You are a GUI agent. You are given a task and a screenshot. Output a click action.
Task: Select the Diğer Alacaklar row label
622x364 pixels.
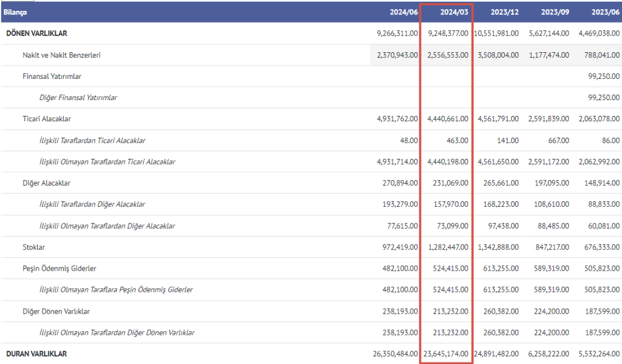(47, 183)
